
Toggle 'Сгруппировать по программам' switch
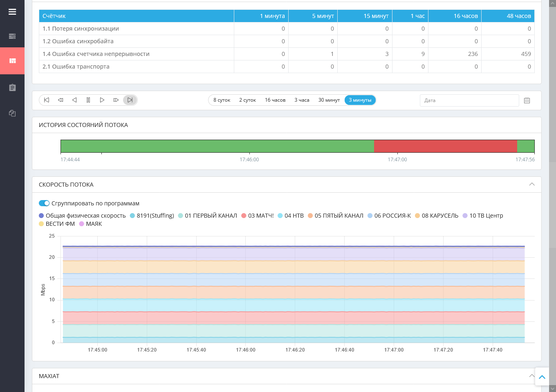click(44, 203)
